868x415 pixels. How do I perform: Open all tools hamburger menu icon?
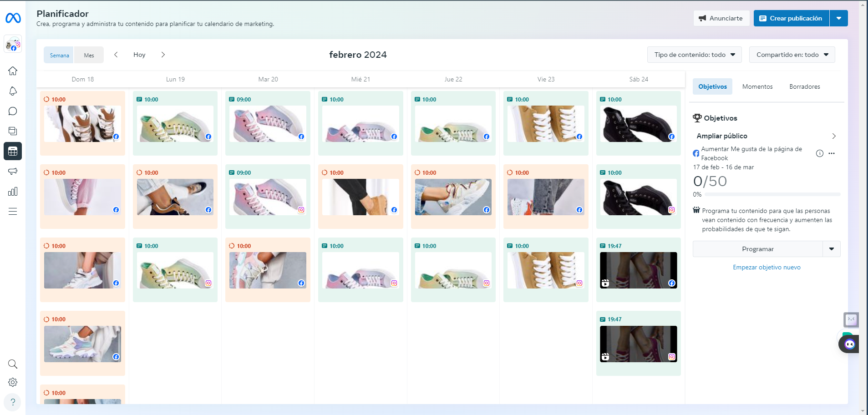pyautogui.click(x=13, y=211)
